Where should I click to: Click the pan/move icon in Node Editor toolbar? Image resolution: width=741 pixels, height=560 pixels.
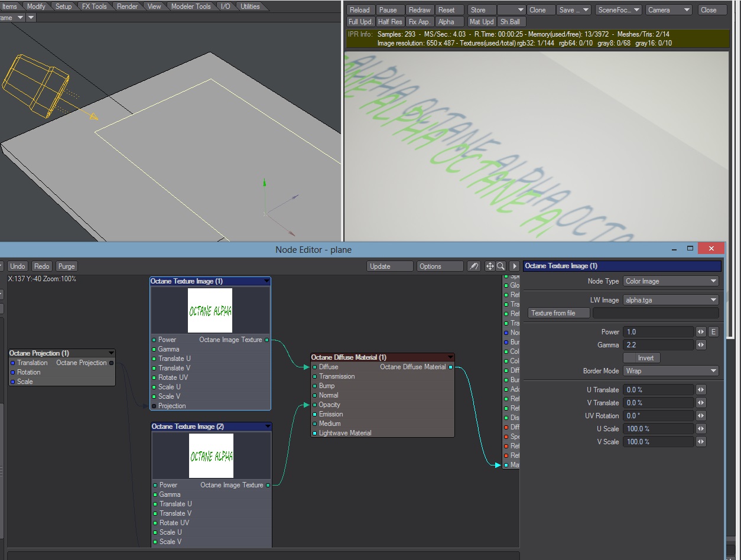(x=490, y=266)
